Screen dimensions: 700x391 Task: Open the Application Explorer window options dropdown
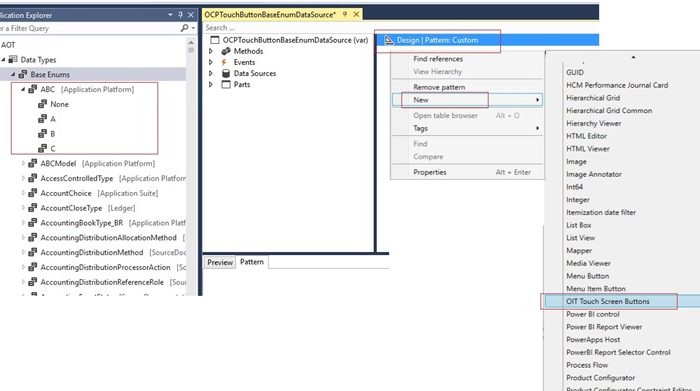pyautogui.click(x=170, y=15)
